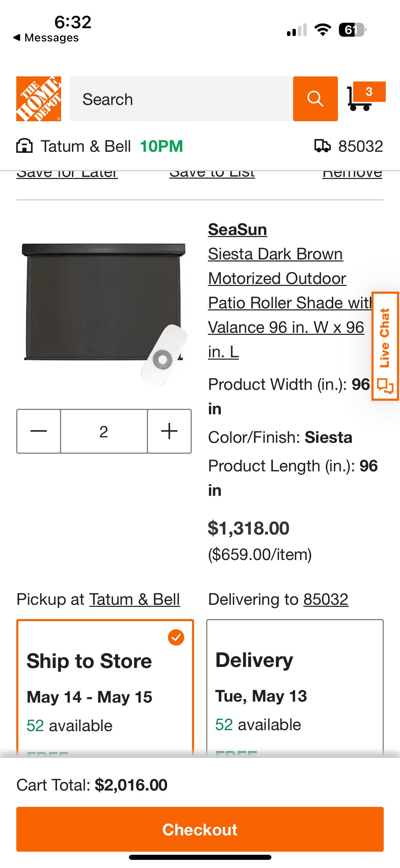Open the Tatum & Bell pickup link
Viewport: 400px width, 868px height.
tap(134, 599)
